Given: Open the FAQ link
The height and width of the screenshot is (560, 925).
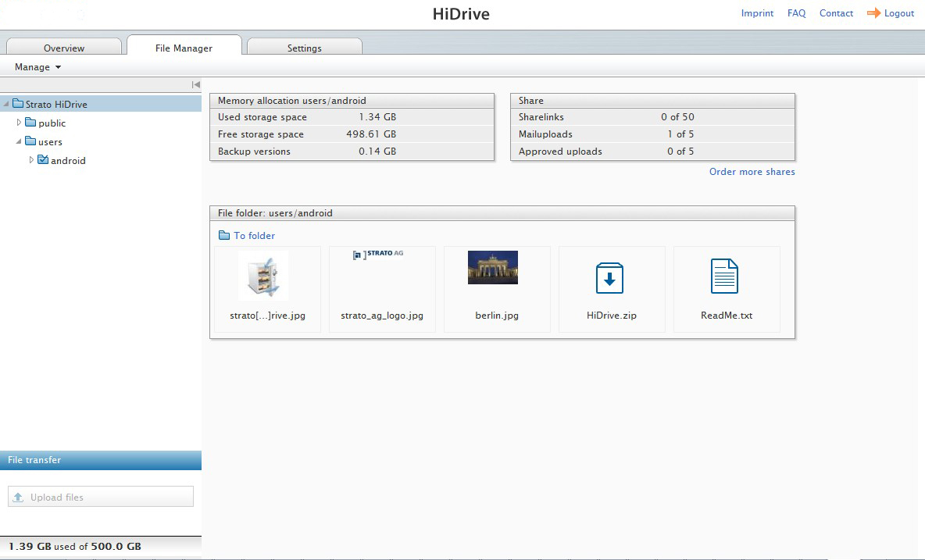Looking at the screenshot, I should (x=796, y=13).
